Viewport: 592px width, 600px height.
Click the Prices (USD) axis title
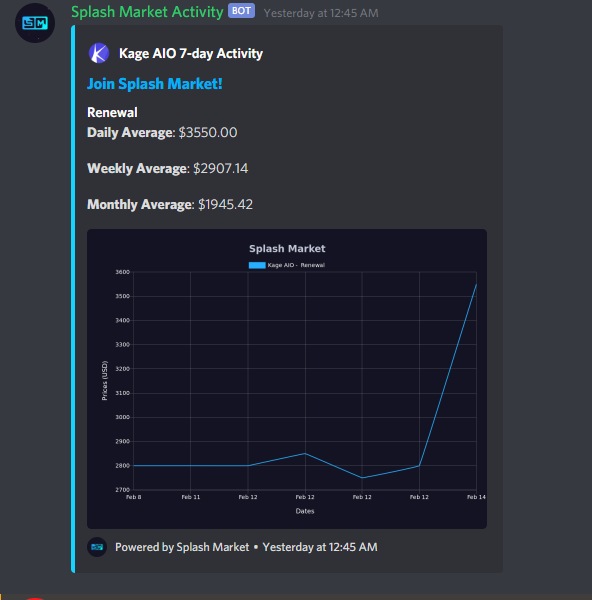click(x=105, y=381)
